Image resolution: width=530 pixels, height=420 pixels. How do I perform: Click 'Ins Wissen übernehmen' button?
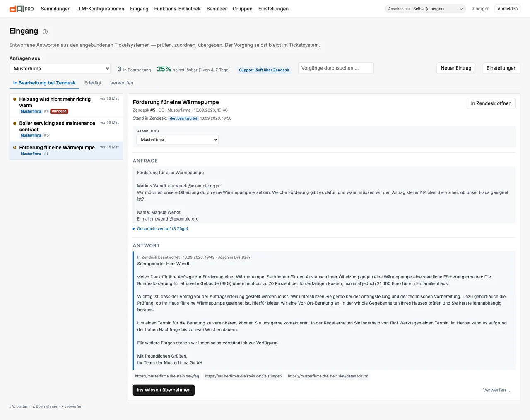(x=164, y=390)
